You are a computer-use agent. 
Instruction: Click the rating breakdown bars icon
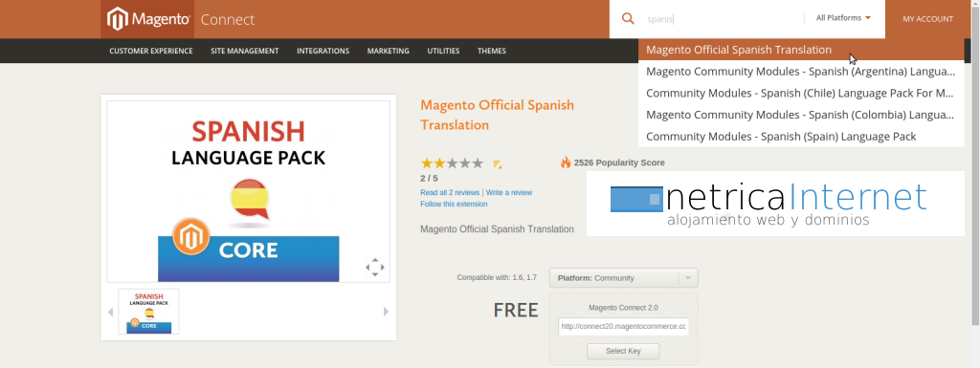coord(498,164)
